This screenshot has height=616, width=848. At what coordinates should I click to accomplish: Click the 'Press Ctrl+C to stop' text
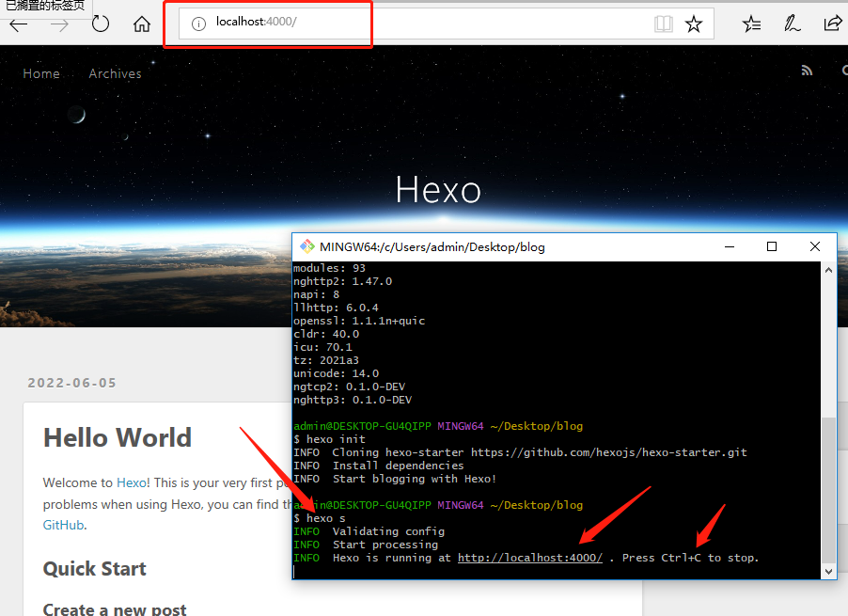690,558
